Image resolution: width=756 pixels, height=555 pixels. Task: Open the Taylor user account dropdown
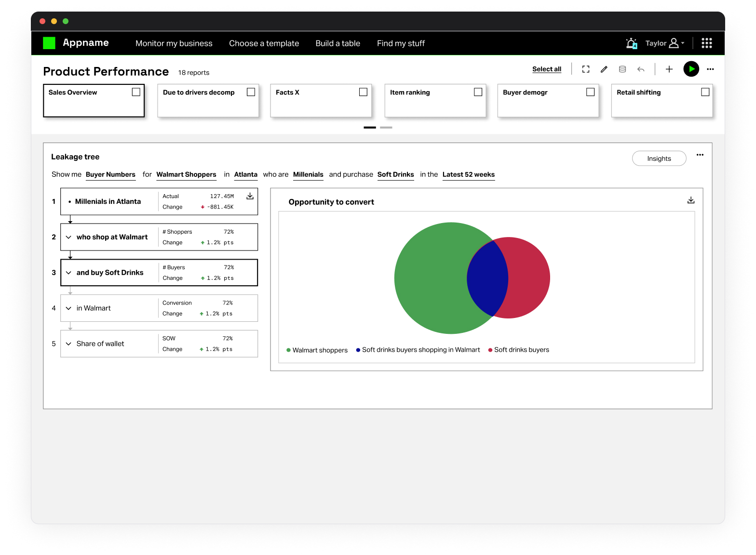coord(665,43)
